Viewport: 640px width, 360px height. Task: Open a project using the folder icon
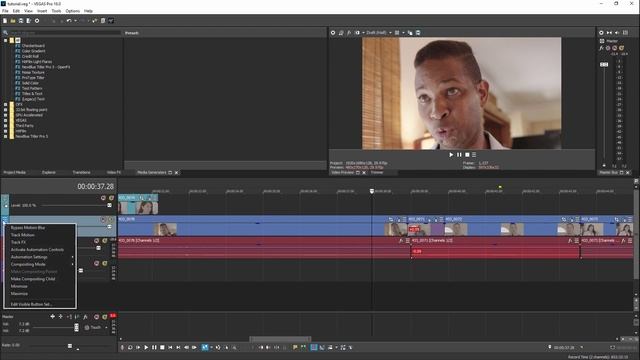13,20
